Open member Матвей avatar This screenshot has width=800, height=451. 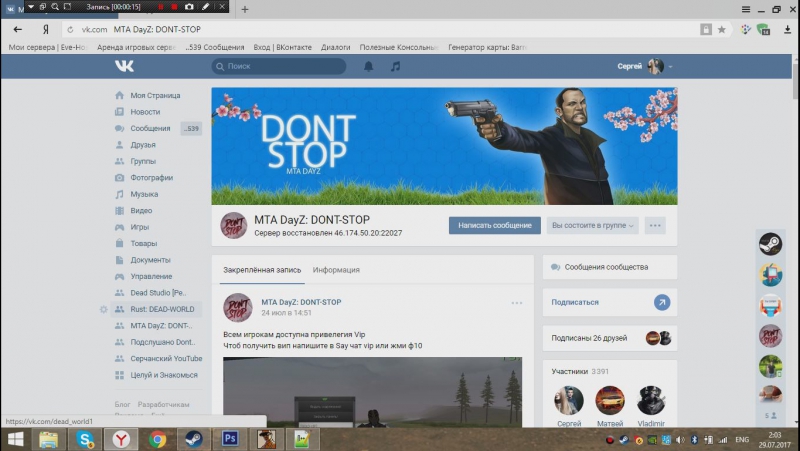click(610, 400)
